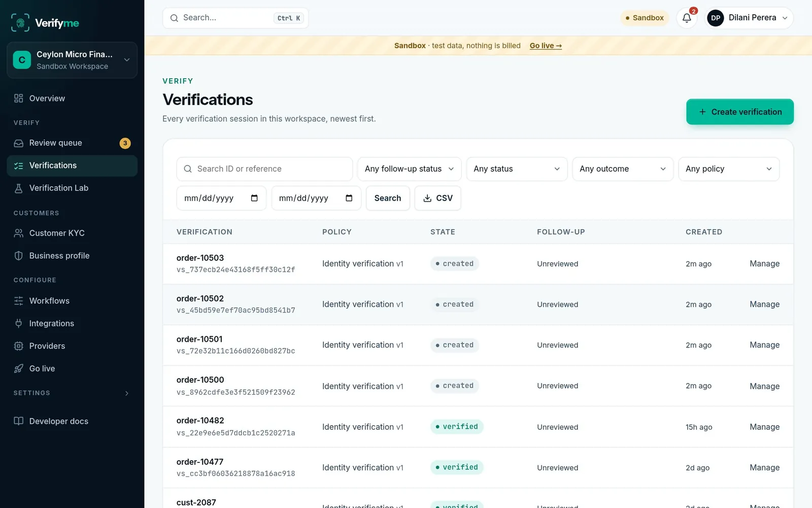
Task: Click the Developer docs book icon
Action: [x=19, y=421]
